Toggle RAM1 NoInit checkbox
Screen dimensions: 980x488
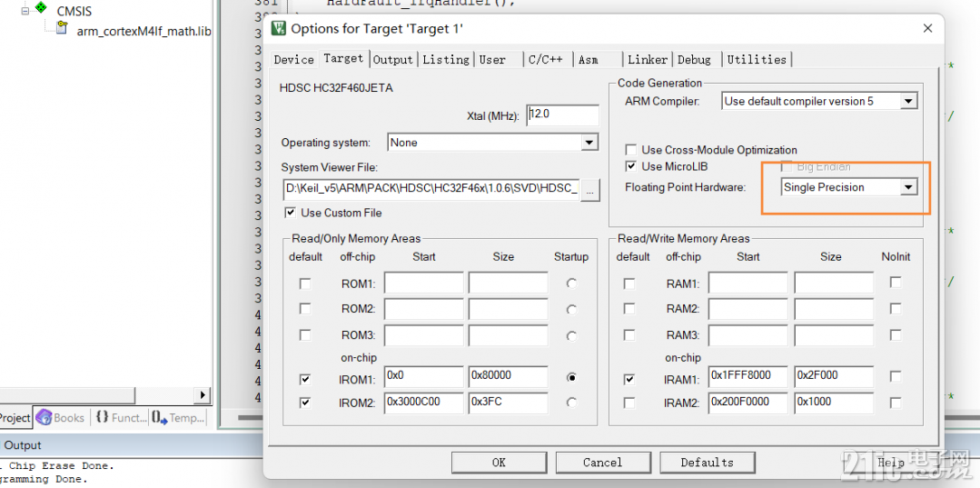click(x=896, y=283)
